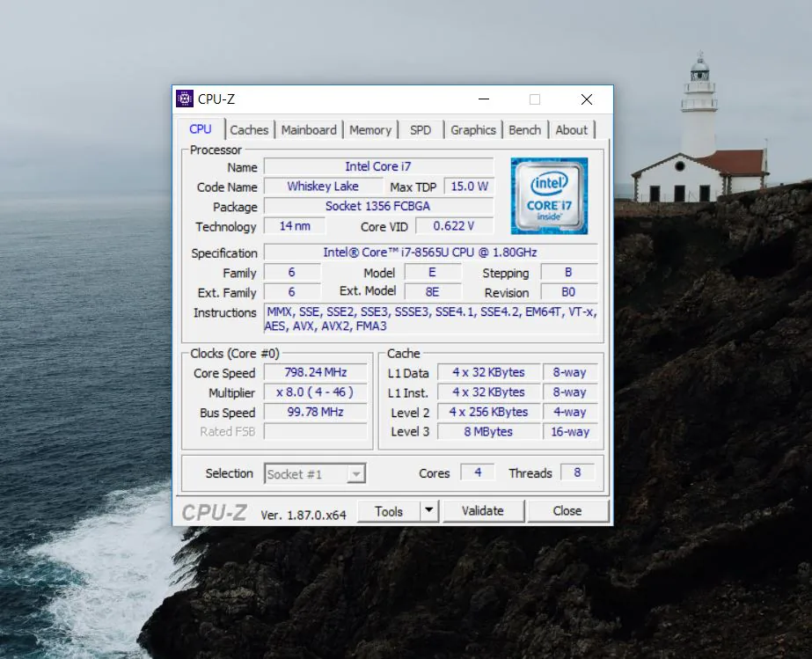Click the Stepping value 'B'
812x659 pixels.
(x=568, y=273)
